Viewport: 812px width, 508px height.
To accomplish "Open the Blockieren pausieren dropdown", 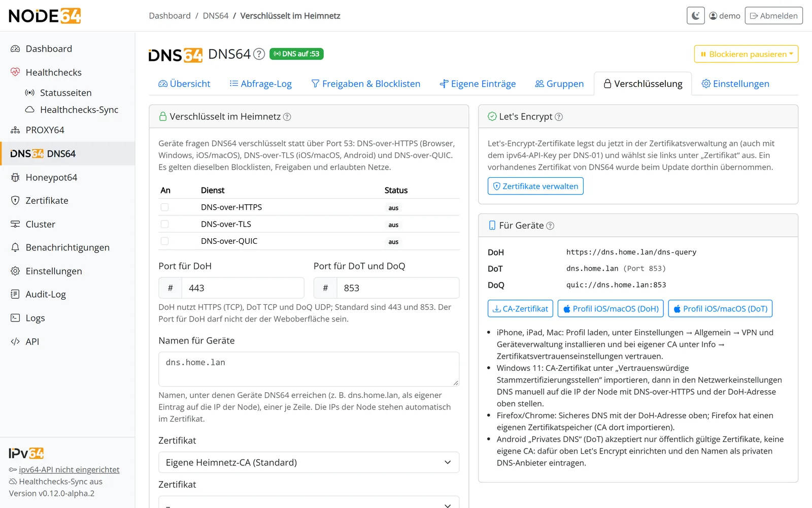I will point(746,54).
